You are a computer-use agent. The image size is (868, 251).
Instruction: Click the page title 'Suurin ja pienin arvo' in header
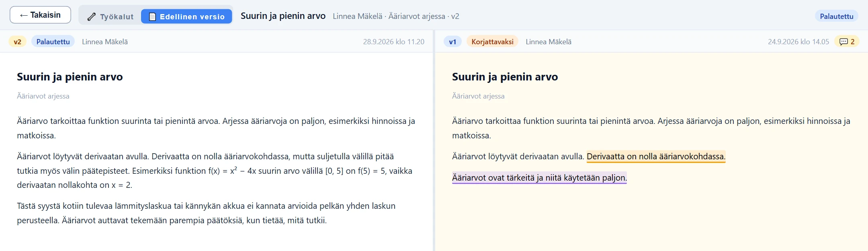(x=283, y=16)
